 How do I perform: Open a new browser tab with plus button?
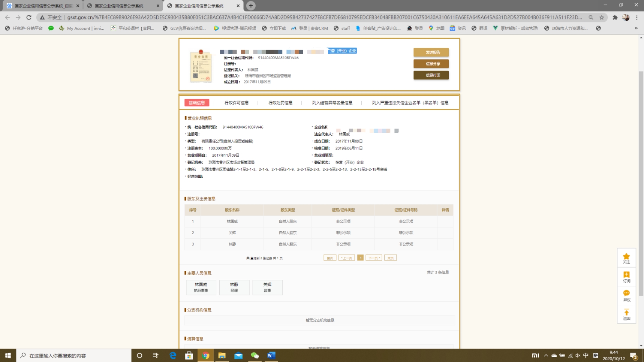coord(251,6)
